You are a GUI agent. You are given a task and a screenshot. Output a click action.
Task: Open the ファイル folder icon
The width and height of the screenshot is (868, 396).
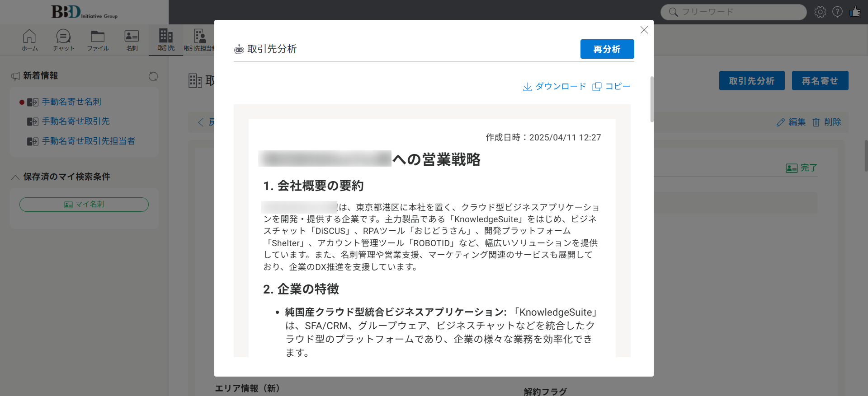(x=98, y=40)
